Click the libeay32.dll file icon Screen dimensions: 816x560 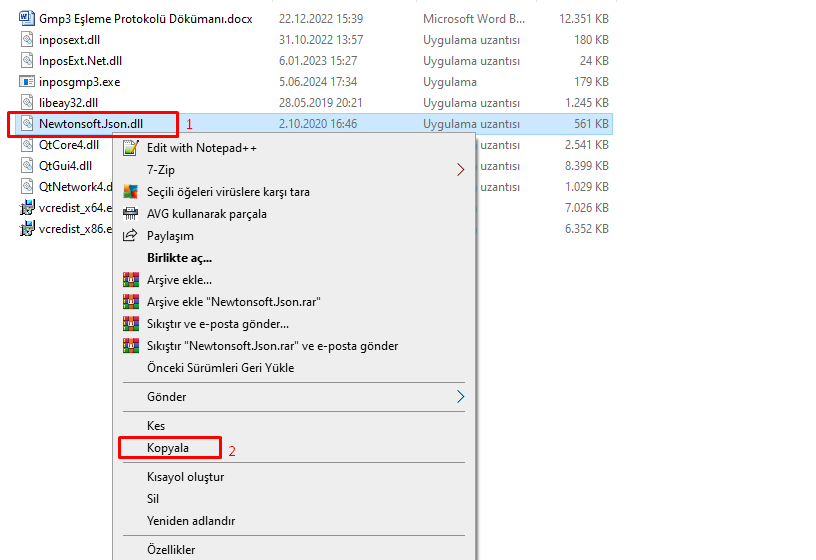coord(27,103)
